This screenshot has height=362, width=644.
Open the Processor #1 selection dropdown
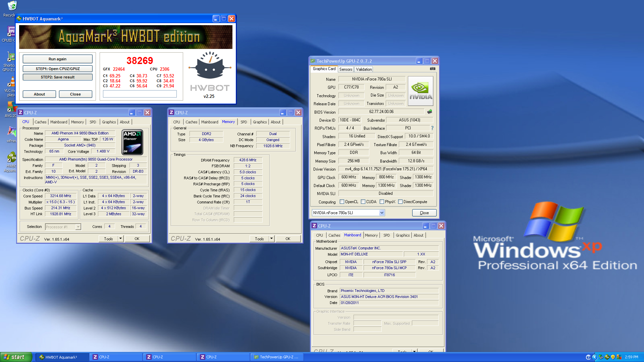[x=78, y=227]
